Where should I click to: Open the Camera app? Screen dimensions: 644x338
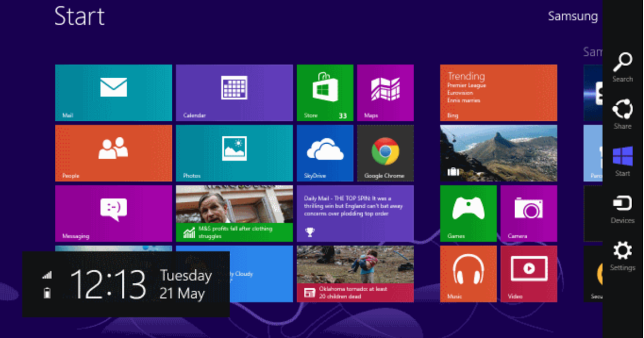(529, 213)
